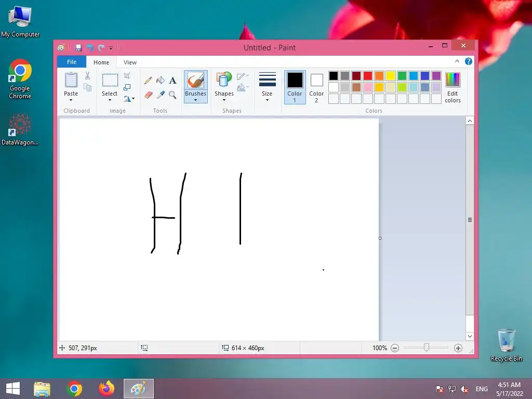Screen dimensions: 532x399
Task: Click the Cut scissors icon
Action: pyautogui.click(x=87, y=76)
